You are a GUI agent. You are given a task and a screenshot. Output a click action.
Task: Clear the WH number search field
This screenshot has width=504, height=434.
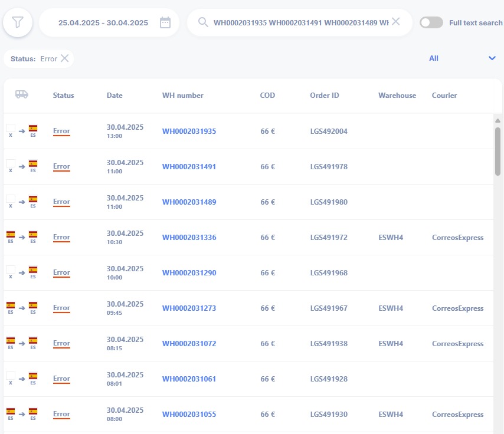click(x=395, y=22)
